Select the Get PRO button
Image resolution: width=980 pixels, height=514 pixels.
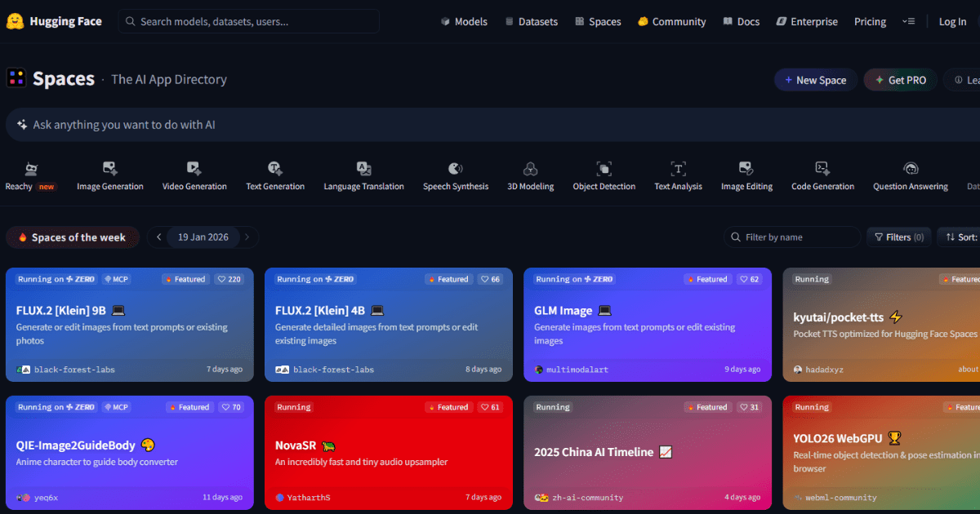point(899,79)
